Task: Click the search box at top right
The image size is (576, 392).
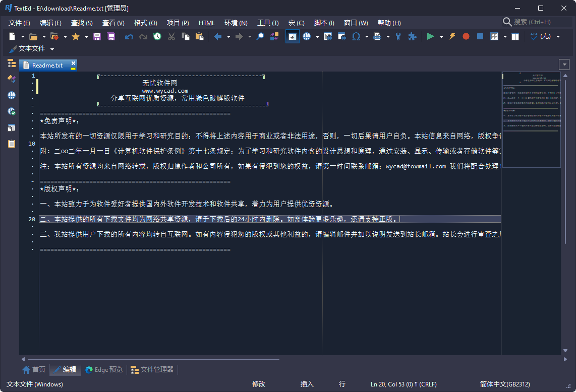Action: [530, 22]
